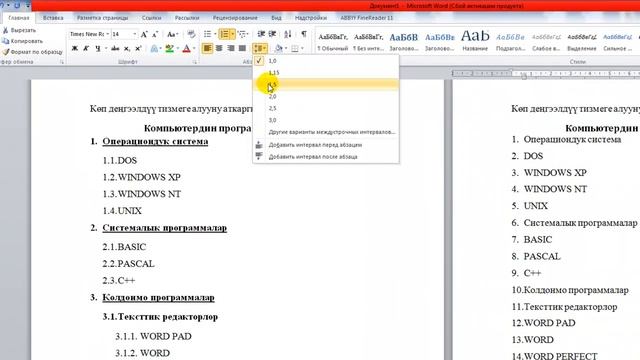Image resolution: width=640 pixels, height=360 pixels.
Task: Apply highlight color with marker icon
Action: click(169, 49)
